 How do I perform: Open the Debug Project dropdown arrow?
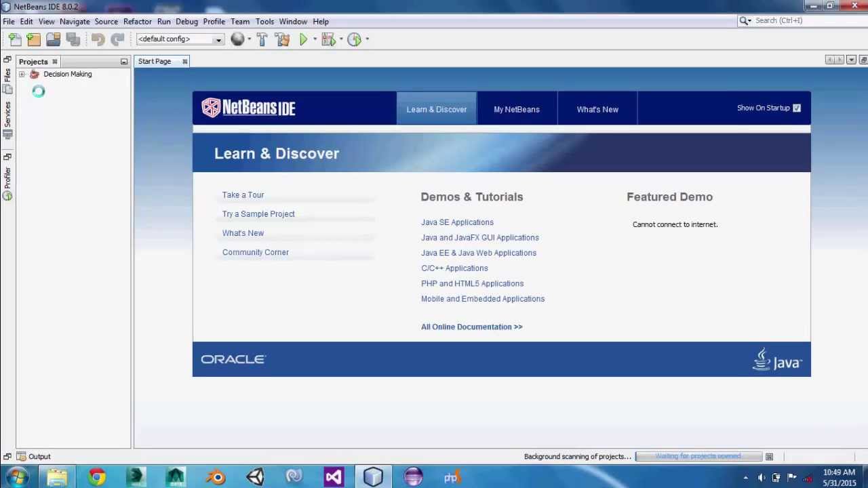pyautogui.click(x=340, y=39)
